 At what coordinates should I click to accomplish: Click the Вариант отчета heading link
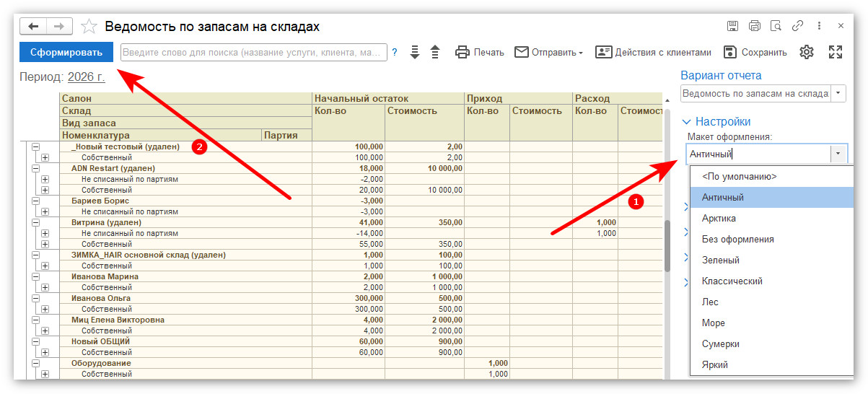pyautogui.click(x=721, y=75)
